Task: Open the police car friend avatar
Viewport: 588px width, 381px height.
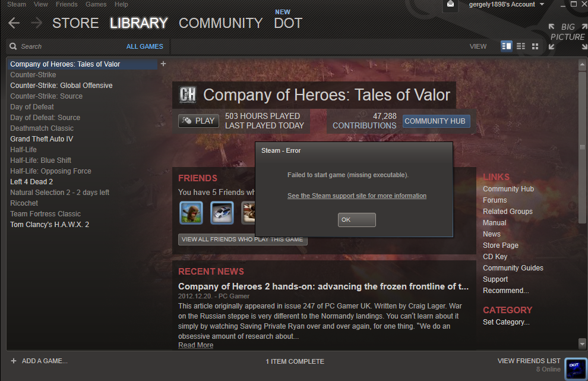Action: pos(222,213)
